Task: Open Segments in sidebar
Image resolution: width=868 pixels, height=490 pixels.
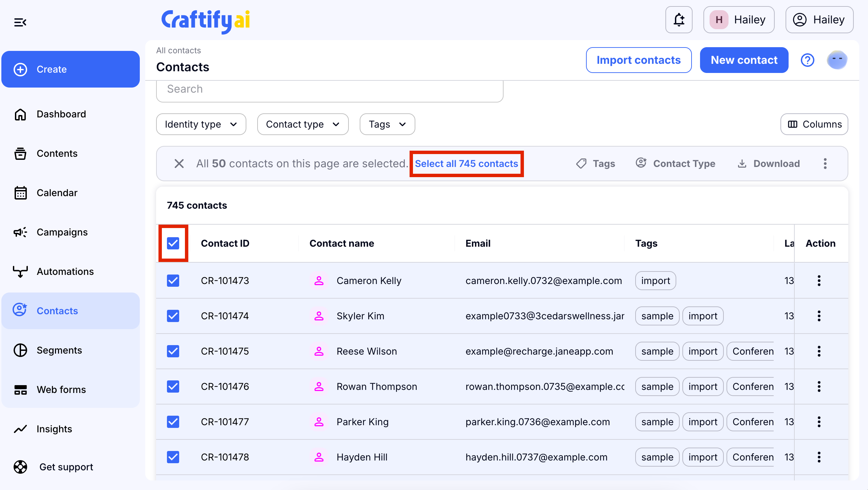Action: 71,350
